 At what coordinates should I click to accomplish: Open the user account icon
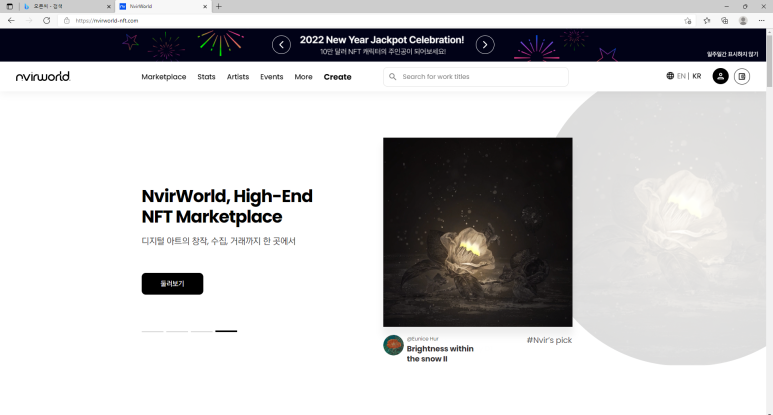coord(720,76)
